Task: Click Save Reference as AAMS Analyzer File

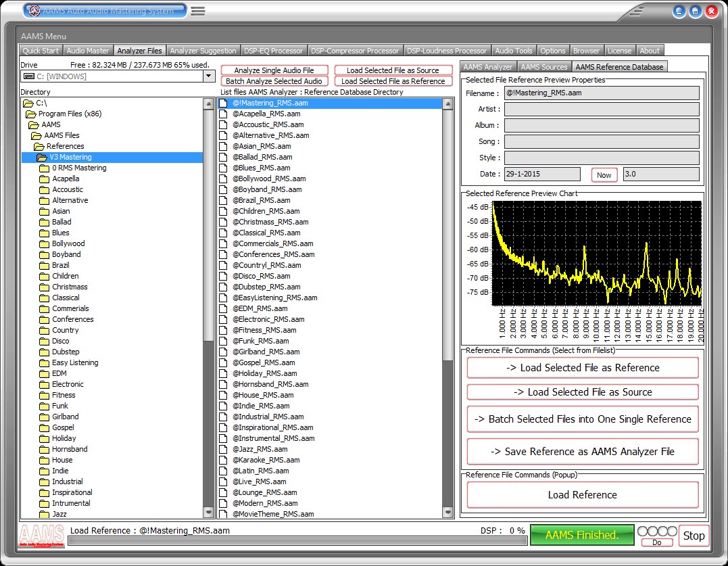Action: pyautogui.click(x=583, y=451)
